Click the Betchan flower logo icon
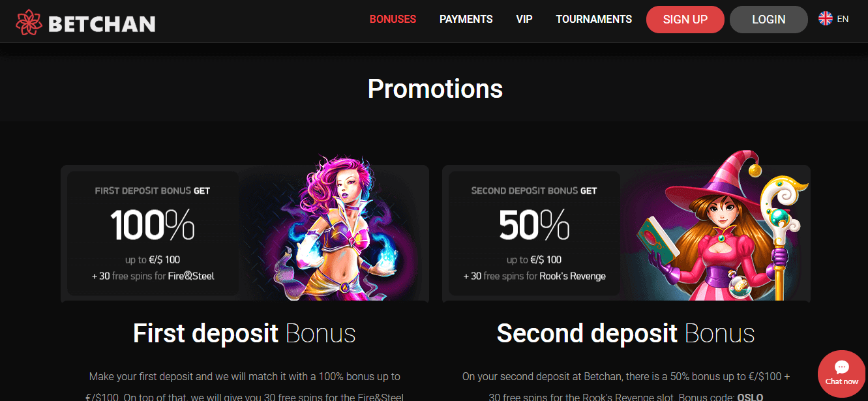 pyautogui.click(x=29, y=23)
